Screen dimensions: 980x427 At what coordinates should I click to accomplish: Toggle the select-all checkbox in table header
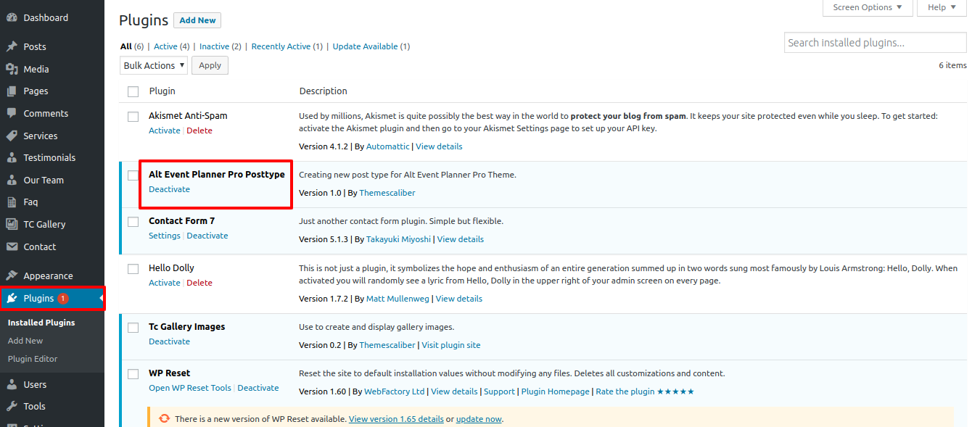tap(133, 91)
